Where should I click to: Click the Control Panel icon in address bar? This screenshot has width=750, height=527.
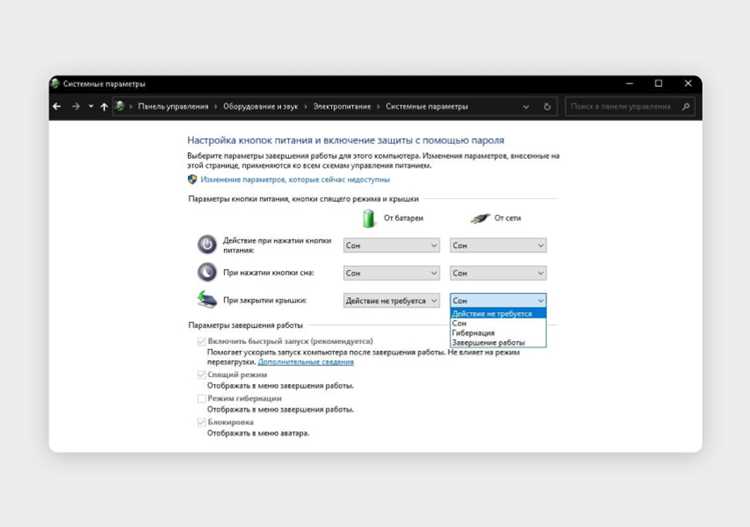pyautogui.click(x=120, y=106)
